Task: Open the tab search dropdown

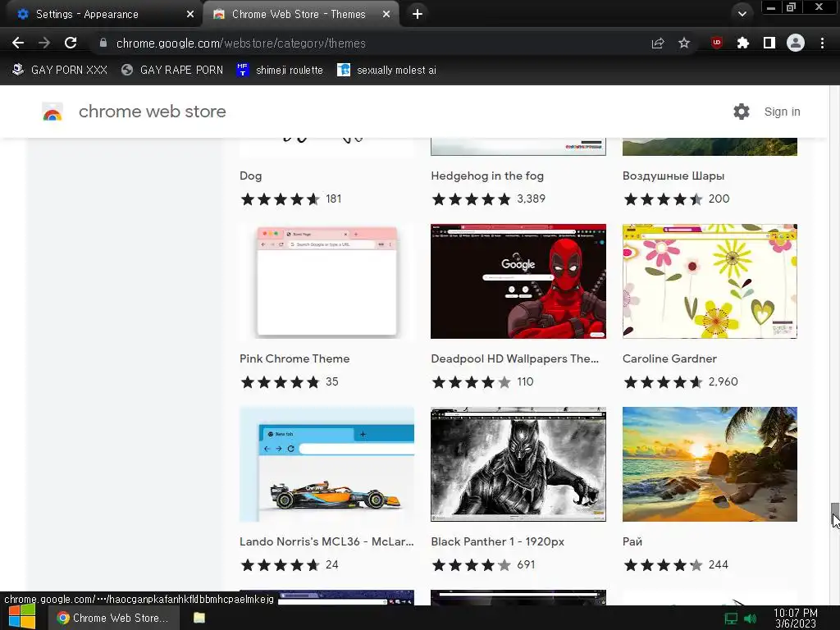Action: 742,14
